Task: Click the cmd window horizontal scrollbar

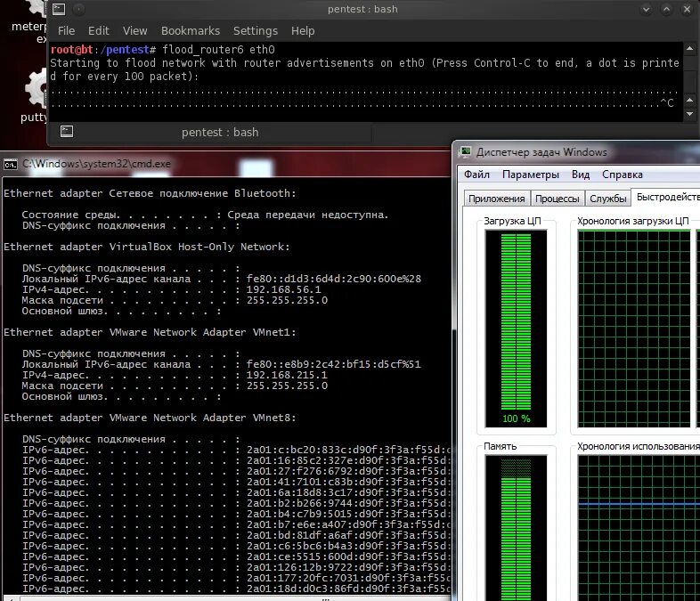Action: click(x=228, y=598)
